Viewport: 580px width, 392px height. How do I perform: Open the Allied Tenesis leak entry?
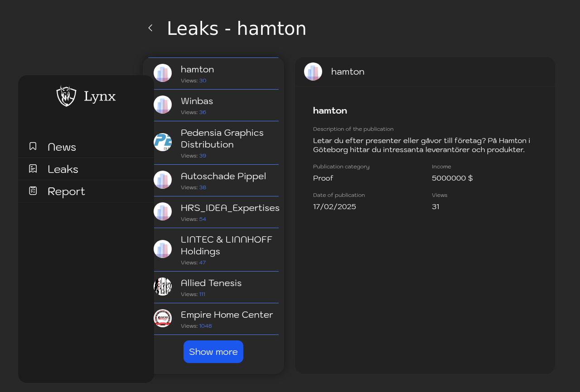(213, 287)
